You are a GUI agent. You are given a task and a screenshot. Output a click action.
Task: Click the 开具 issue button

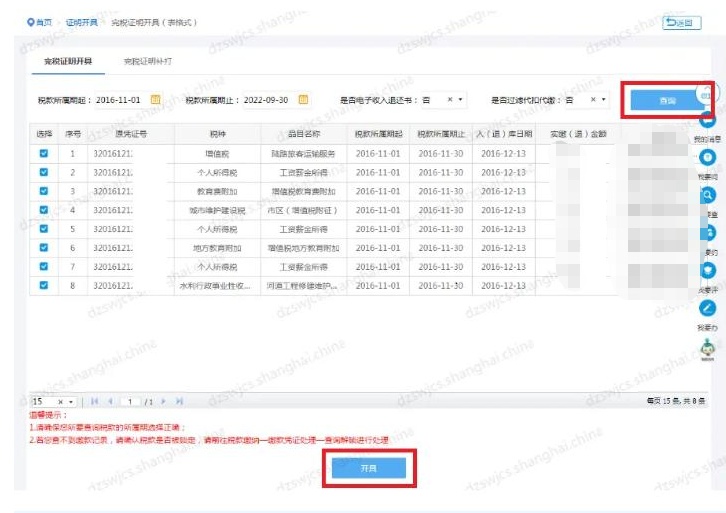pyautogui.click(x=369, y=468)
